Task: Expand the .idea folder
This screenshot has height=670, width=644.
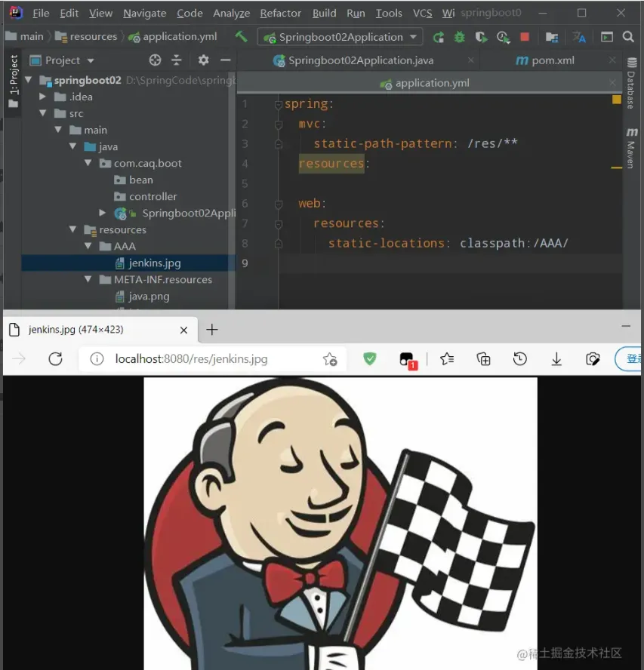Action: pyautogui.click(x=42, y=97)
